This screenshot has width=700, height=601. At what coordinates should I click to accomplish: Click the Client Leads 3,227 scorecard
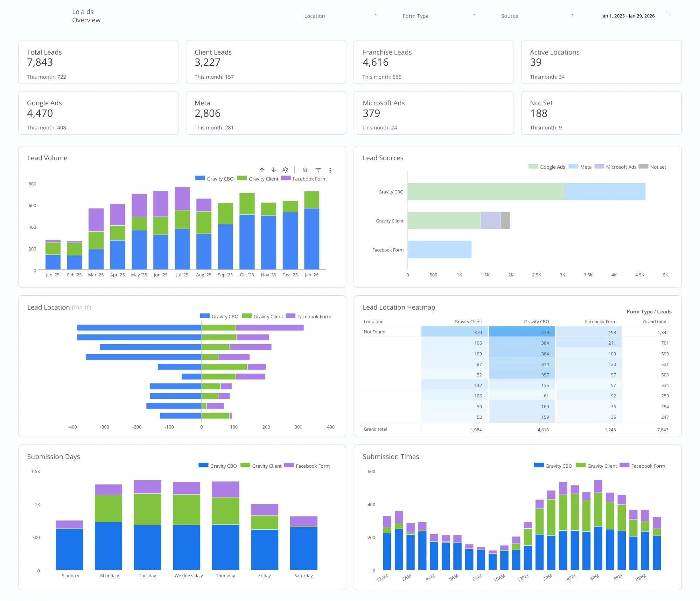coord(266,62)
